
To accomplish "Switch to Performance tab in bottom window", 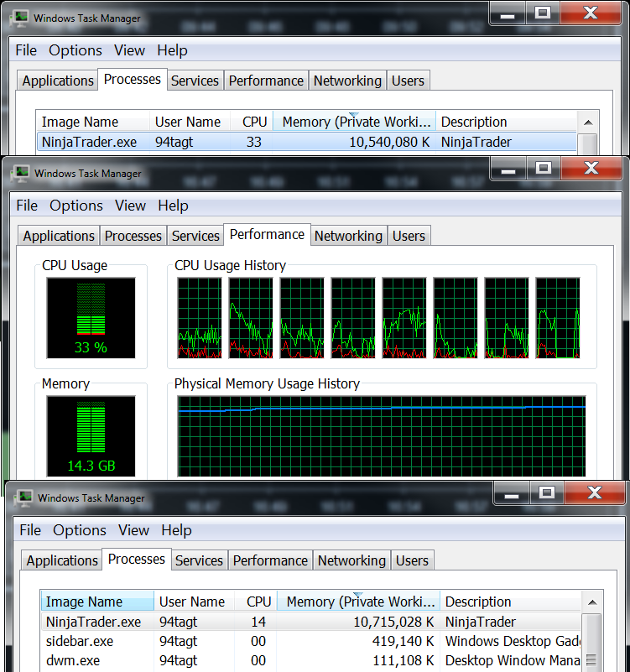I will click(x=270, y=560).
